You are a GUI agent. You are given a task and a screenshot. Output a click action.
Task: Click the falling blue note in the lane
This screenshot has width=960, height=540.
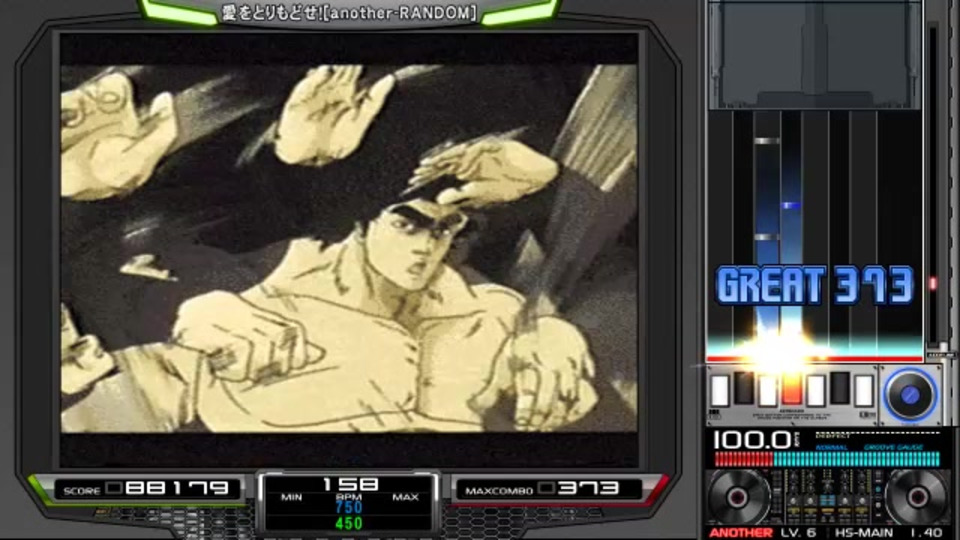791,206
